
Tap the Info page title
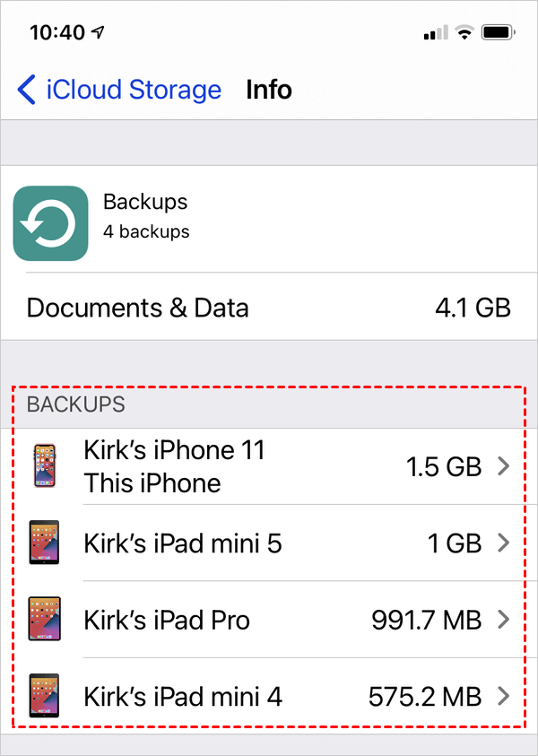click(x=269, y=90)
